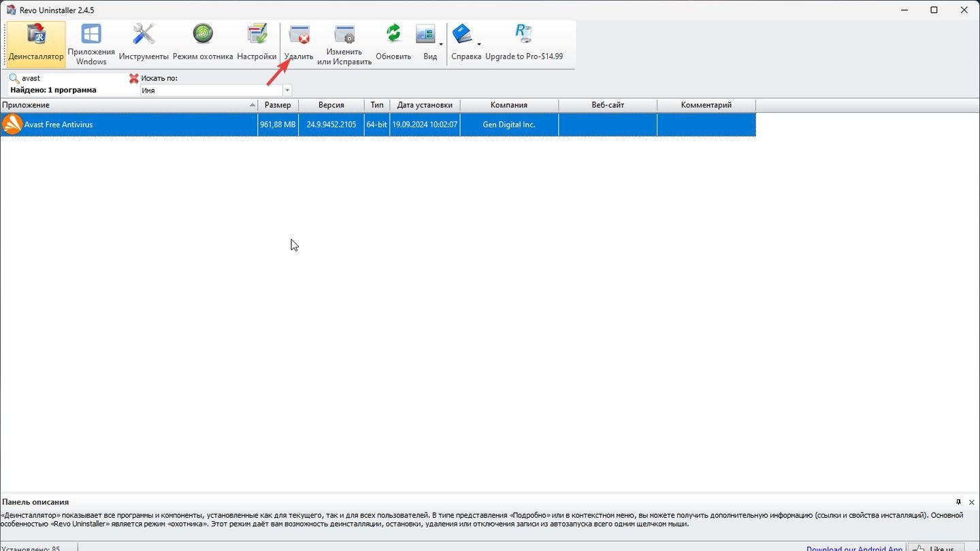This screenshot has height=551, width=980.
Task: Click the Avast orange logo icon
Action: (x=12, y=124)
